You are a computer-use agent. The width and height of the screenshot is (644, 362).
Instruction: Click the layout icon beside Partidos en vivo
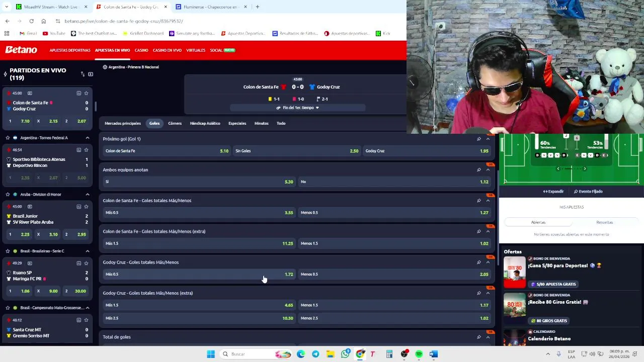pyautogui.click(x=91, y=74)
